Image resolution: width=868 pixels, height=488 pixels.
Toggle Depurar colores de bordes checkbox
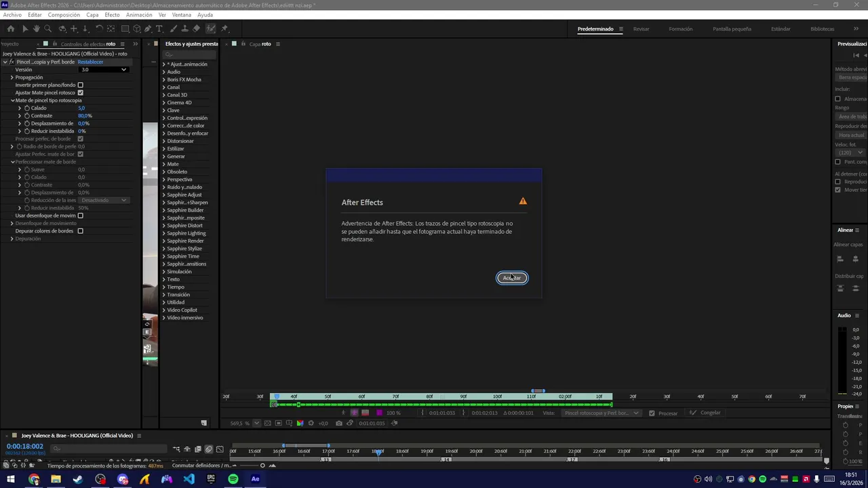tap(80, 231)
